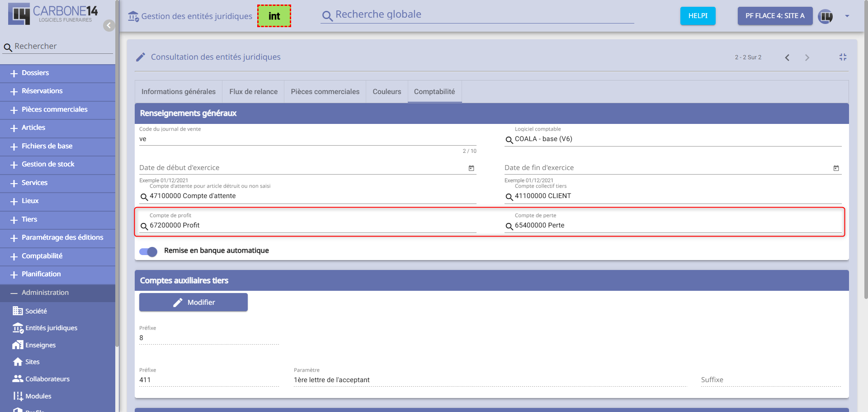868x412 pixels.
Task: Expand the Dossiers menu section
Action: 35,73
